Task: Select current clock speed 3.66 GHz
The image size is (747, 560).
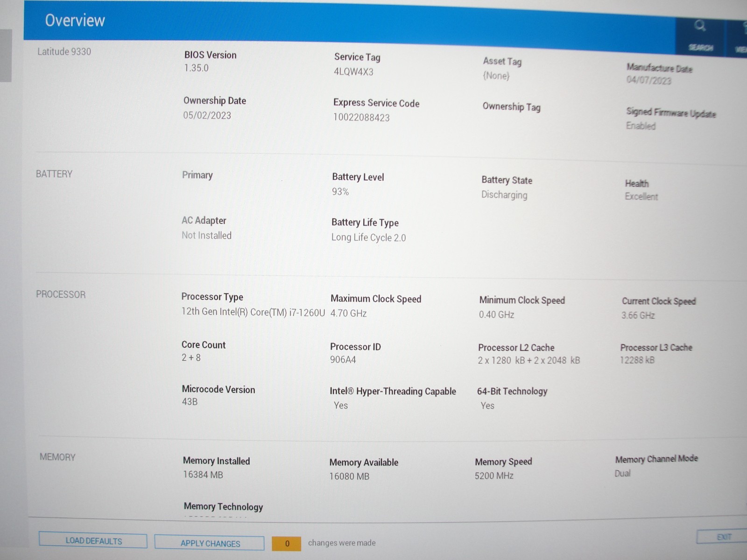Action: 638,315
